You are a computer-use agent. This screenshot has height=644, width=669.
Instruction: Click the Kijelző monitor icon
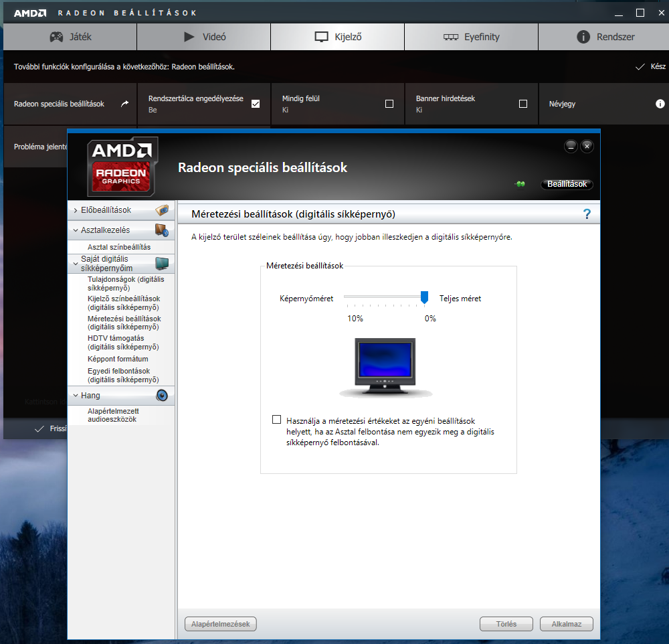coord(321,37)
